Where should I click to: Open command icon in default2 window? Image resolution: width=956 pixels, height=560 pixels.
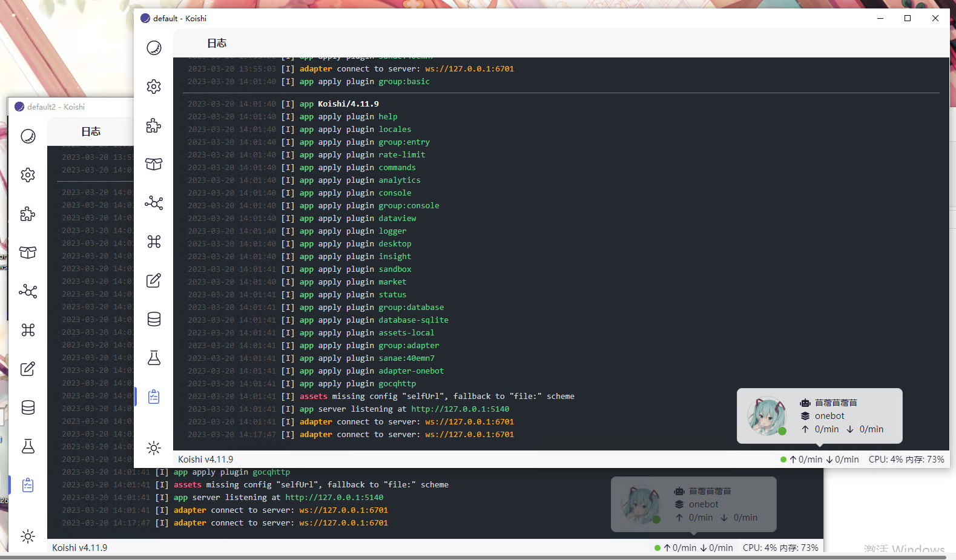(28, 330)
